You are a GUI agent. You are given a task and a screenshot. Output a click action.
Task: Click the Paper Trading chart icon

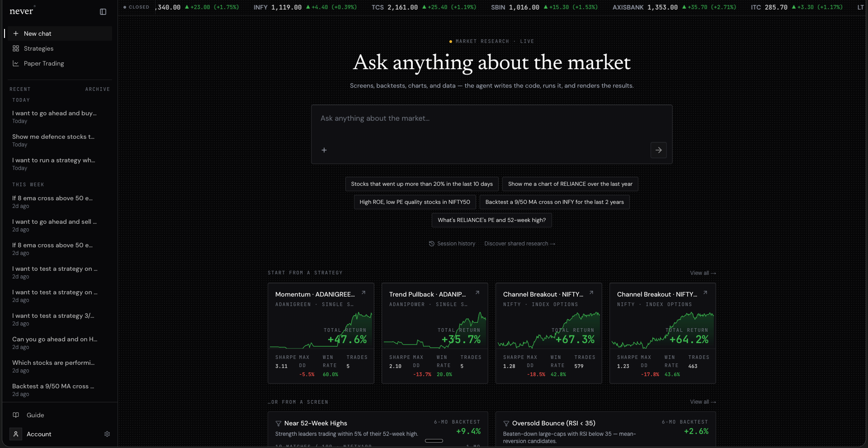pos(16,63)
